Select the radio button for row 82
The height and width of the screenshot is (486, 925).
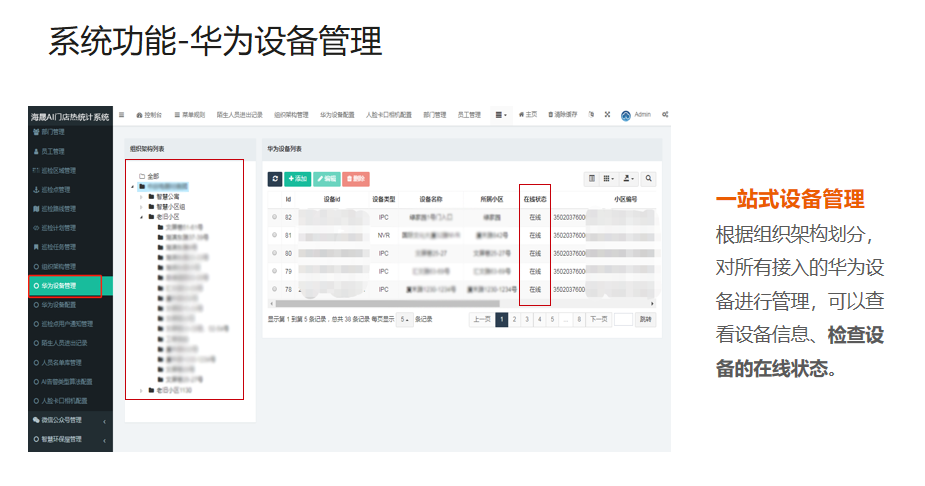275,216
